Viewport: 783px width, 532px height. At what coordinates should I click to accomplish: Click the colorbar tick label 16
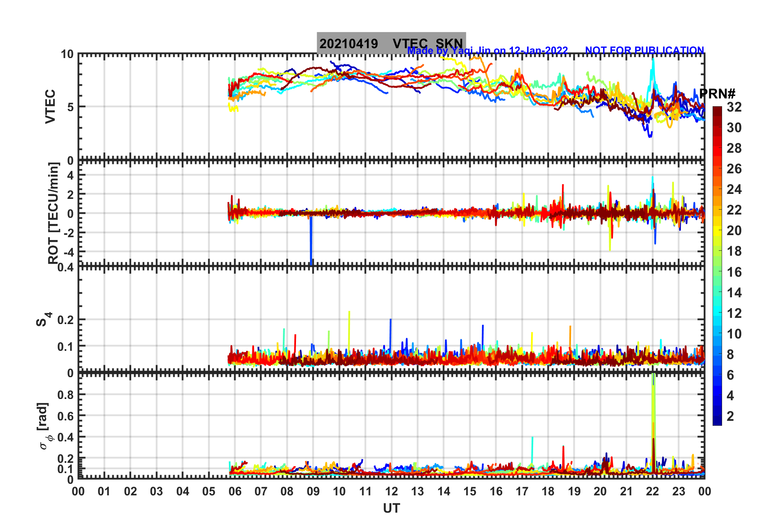tap(734, 272)
